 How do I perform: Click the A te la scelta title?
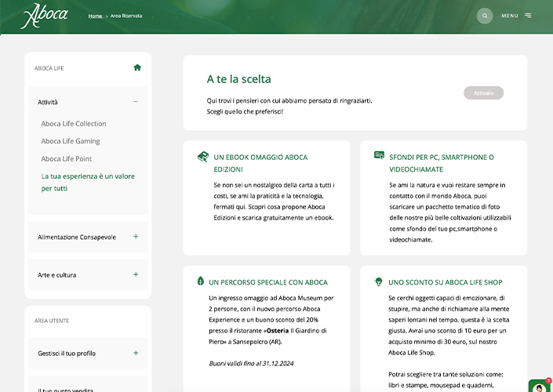click(238, 79)
